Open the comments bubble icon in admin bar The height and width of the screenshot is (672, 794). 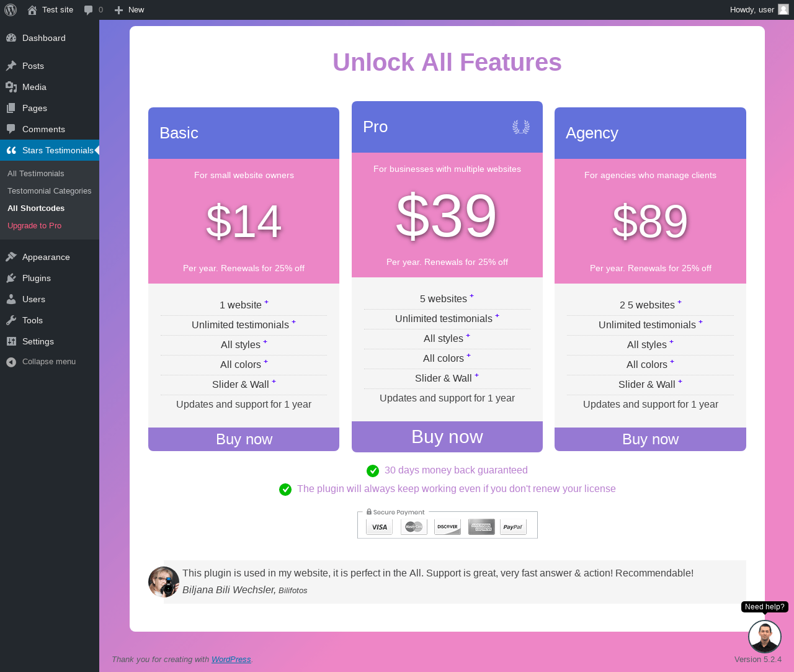tap(89, 10)
